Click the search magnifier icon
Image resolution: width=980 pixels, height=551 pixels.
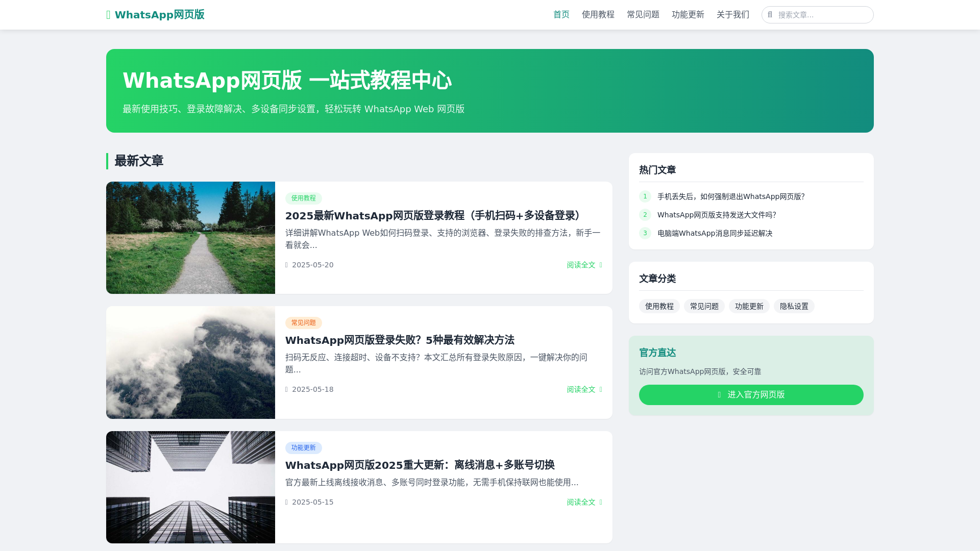770,15
